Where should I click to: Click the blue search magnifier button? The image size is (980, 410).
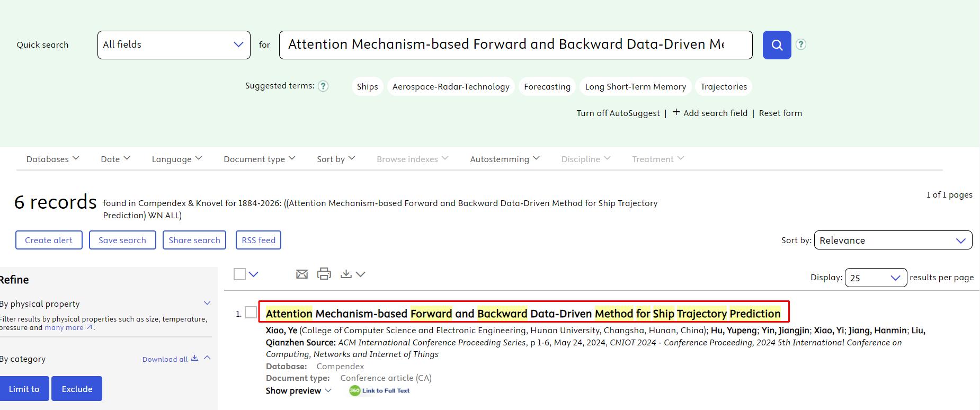[x=777, y=45]
